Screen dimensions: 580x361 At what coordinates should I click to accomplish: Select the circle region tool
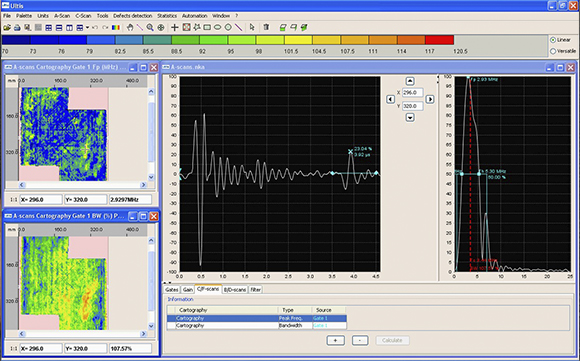click(228, 27)
